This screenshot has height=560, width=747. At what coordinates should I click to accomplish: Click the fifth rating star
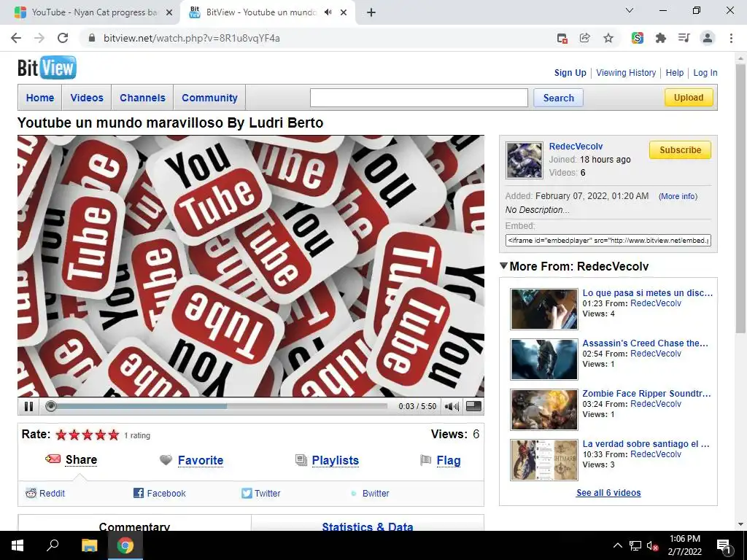point(113,435)
